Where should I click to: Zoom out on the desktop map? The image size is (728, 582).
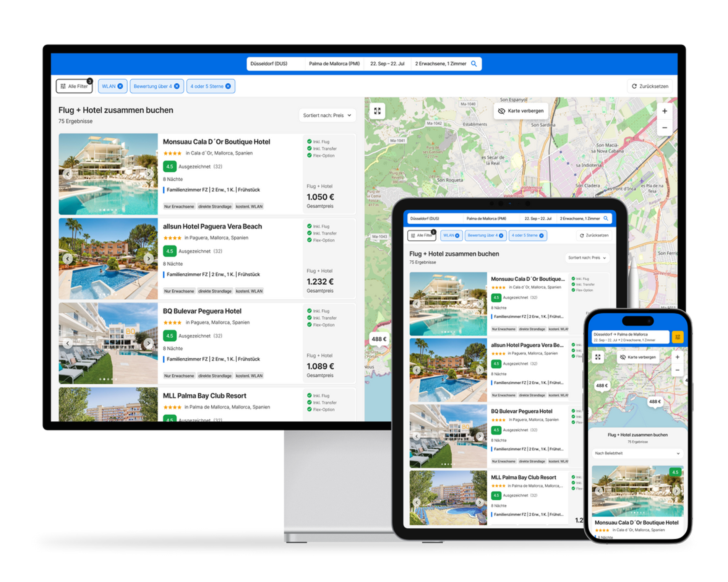tap(665, 127)
